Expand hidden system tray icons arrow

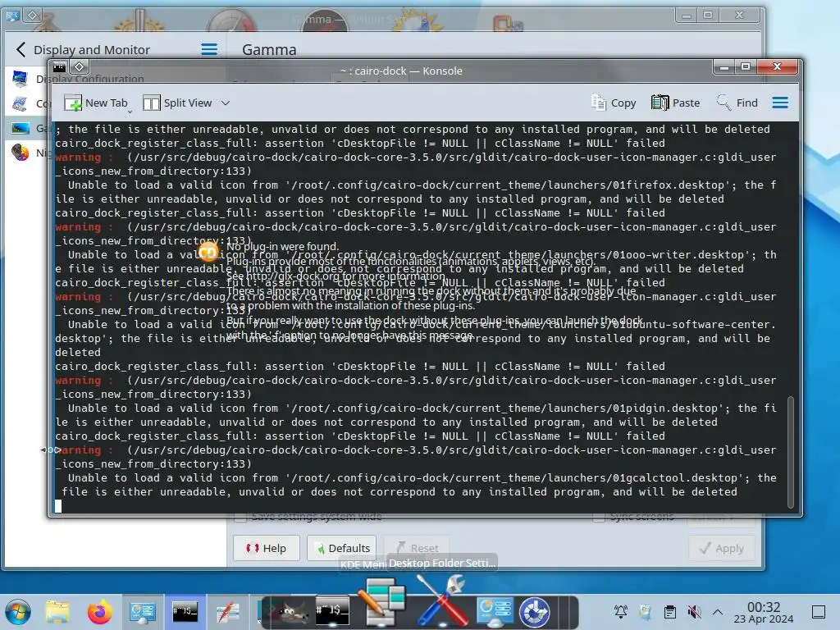coord(719,612)
